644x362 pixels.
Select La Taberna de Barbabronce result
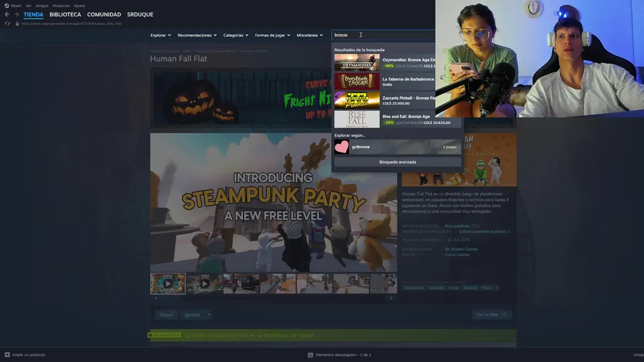[x=385, y=81]
